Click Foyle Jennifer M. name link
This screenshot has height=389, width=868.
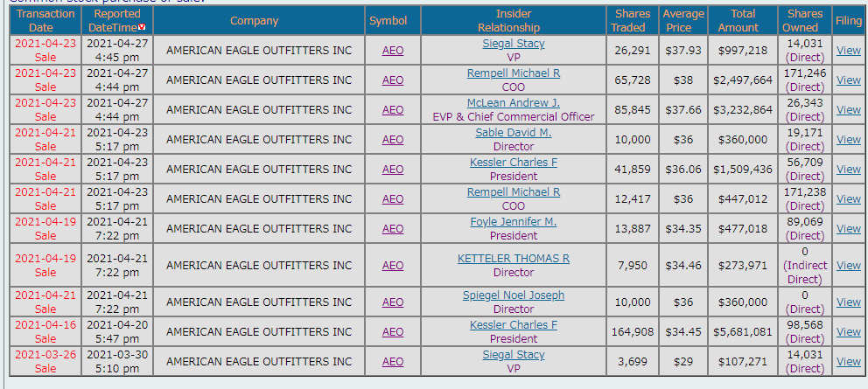point(513,221)
